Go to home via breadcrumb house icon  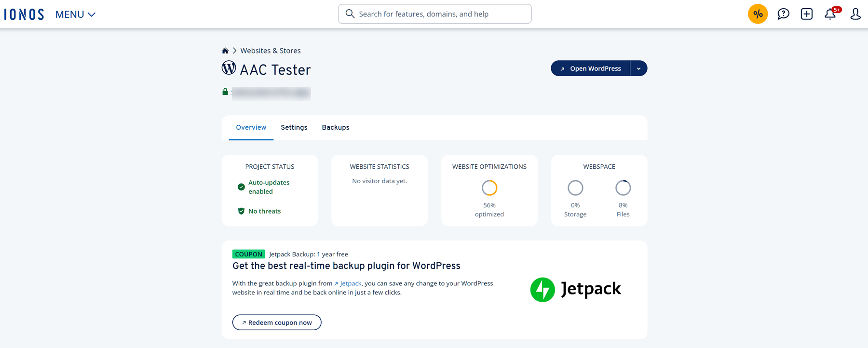click(x=225, y=51)
